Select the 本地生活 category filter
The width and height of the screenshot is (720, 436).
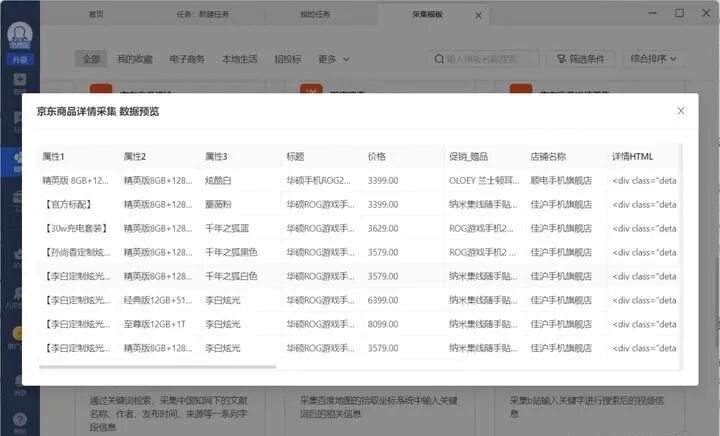click(240, 59)
